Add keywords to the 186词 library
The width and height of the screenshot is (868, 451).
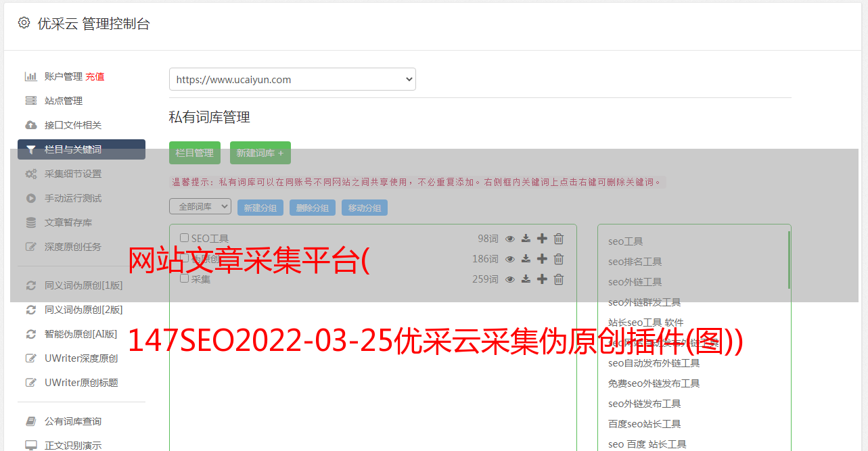tap(542, 259)
